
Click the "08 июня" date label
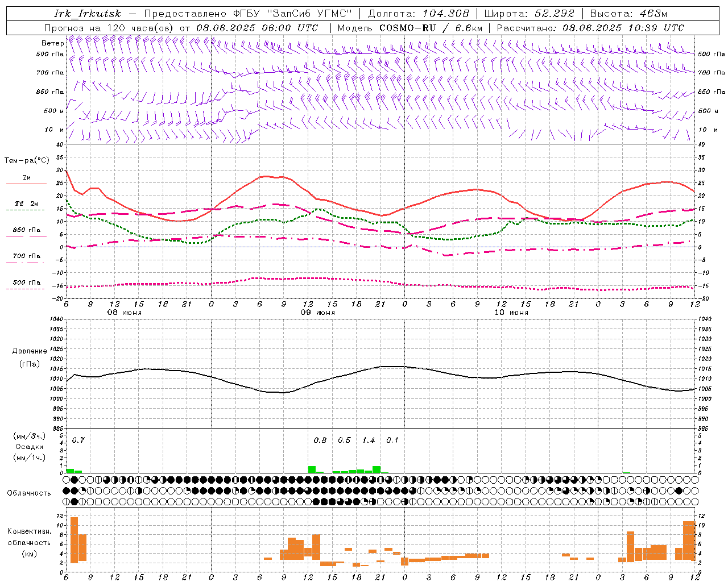click(125, 313)
